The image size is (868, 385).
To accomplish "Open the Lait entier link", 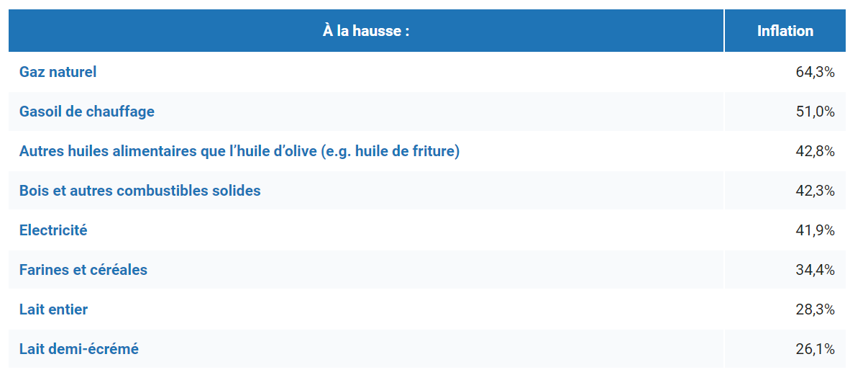I will pos(53,309).
